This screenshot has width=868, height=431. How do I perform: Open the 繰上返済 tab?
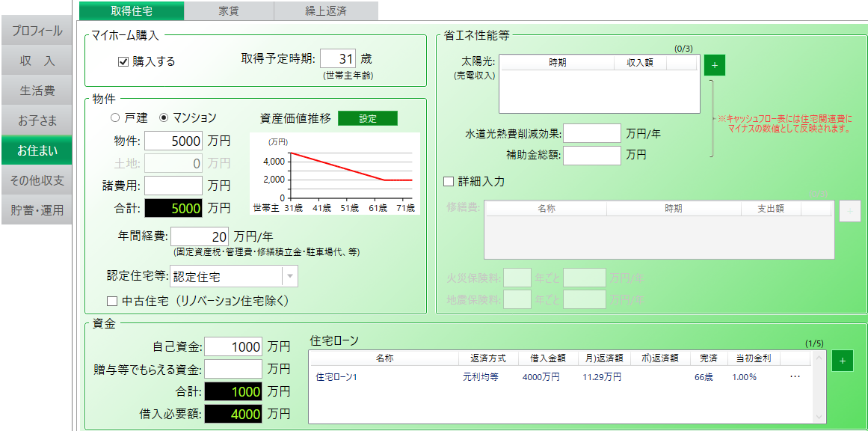click(x=325, y=10)
